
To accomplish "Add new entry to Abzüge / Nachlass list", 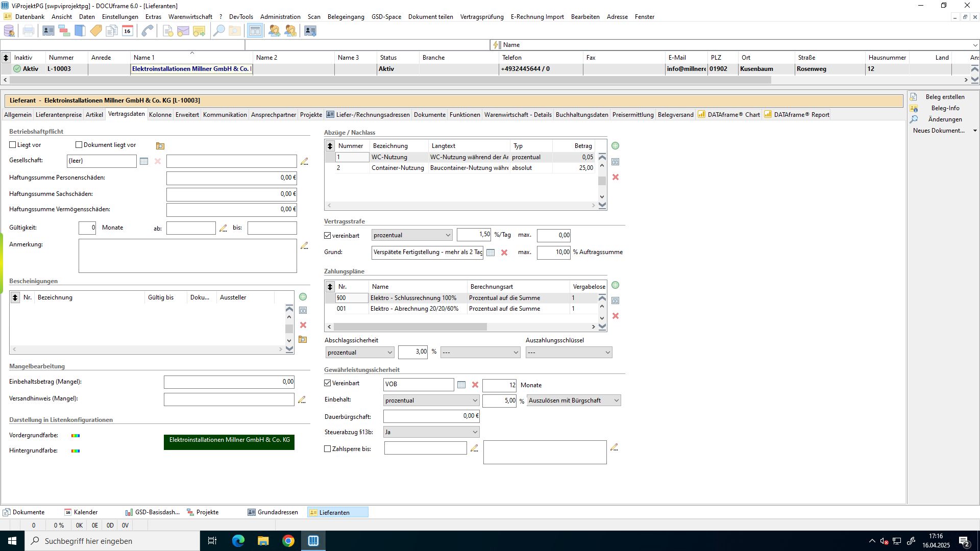I will (616, 146).
